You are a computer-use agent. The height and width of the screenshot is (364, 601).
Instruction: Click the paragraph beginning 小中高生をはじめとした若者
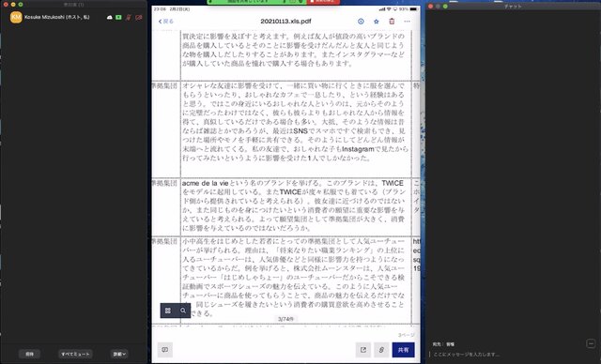293,278
